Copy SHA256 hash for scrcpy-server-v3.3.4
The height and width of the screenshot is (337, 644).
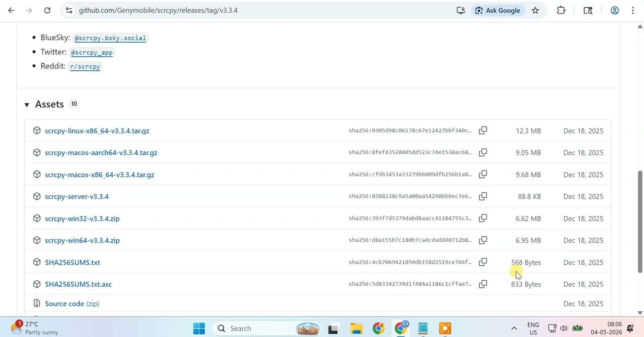point(483,196)
